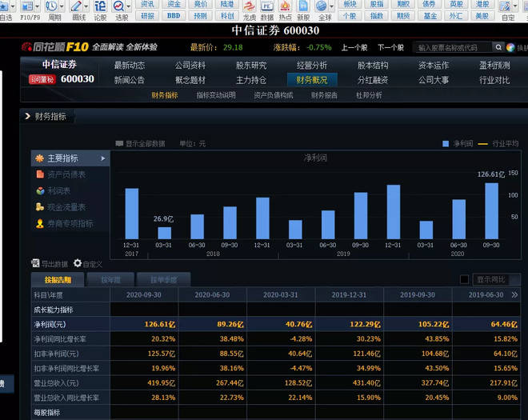The width and height of the screenshot is (528, 420).
Task: Toggle the 净利润 legend series
Action: [x=458, y=144]
